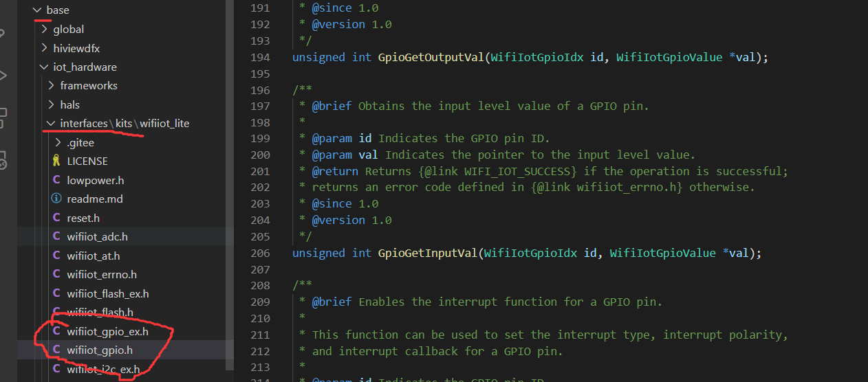Click the info icon beside readme.md
This screenshot has width=868, height=382.
56,199
